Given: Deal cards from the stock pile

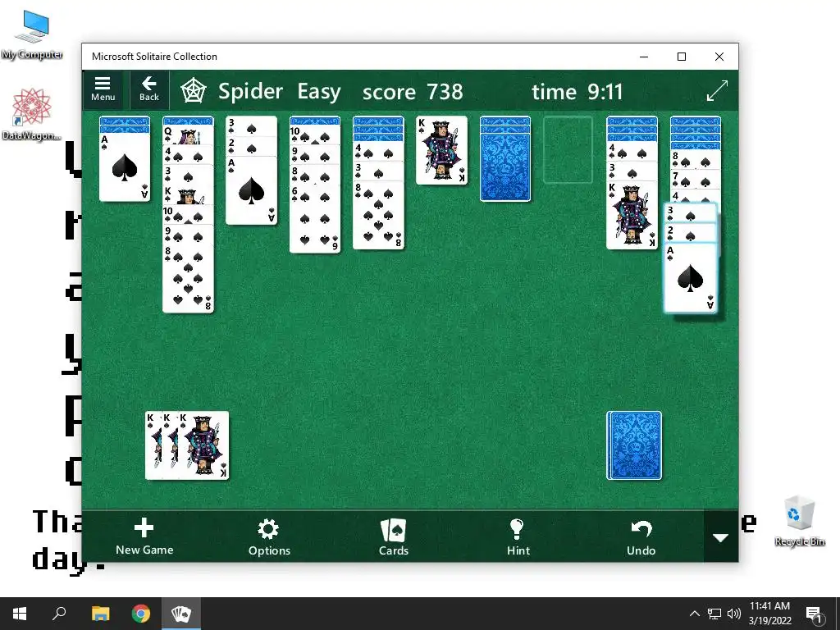Looking at the screenshot, I should pyautogui.click(x=634, y=445).
